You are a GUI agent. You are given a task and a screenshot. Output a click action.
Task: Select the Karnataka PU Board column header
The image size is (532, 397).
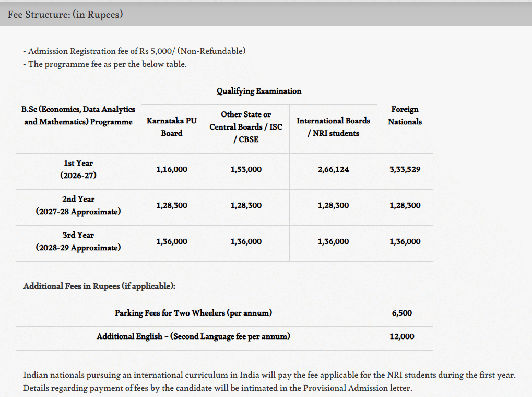[x=172, y=127]
